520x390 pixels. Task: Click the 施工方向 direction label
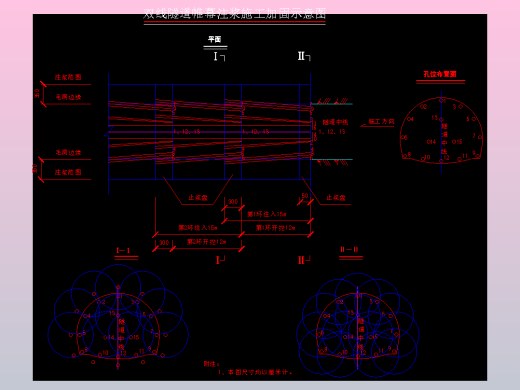[x=382, y=122]
